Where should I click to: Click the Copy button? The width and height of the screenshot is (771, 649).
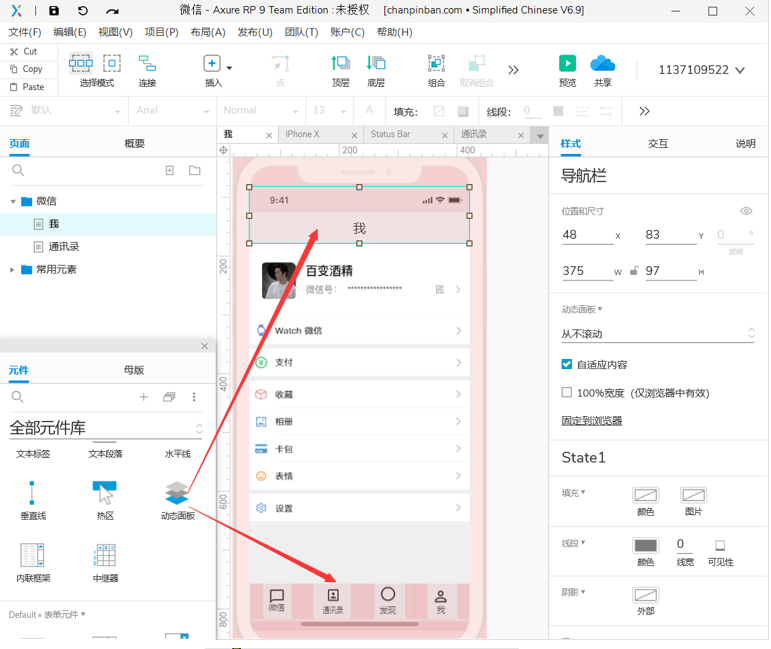[27, 69]
